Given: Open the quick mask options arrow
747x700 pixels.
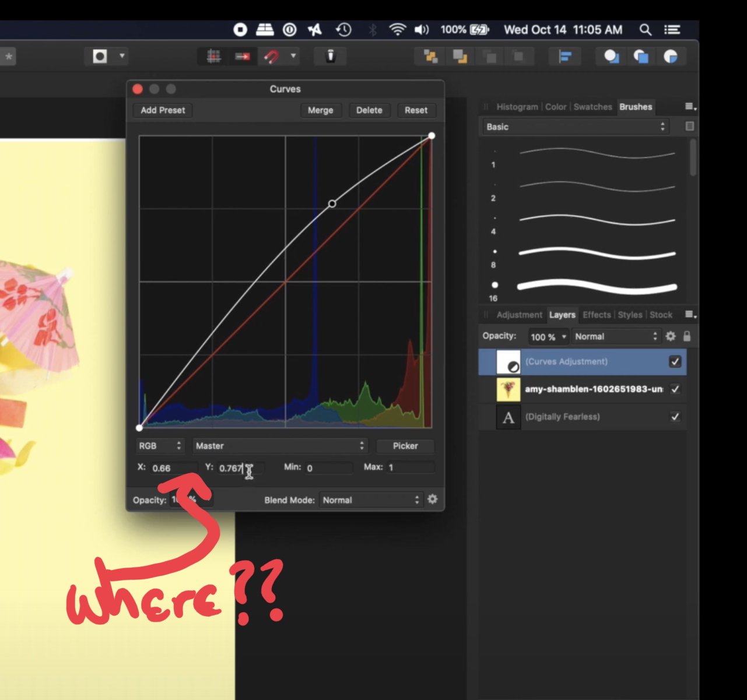Looking at the screenshot, I should click(x=122, y=56).
